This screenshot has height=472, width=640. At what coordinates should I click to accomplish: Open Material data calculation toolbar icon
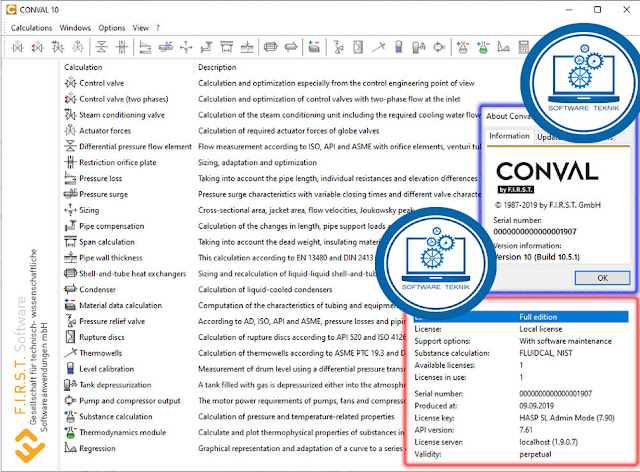314,47
